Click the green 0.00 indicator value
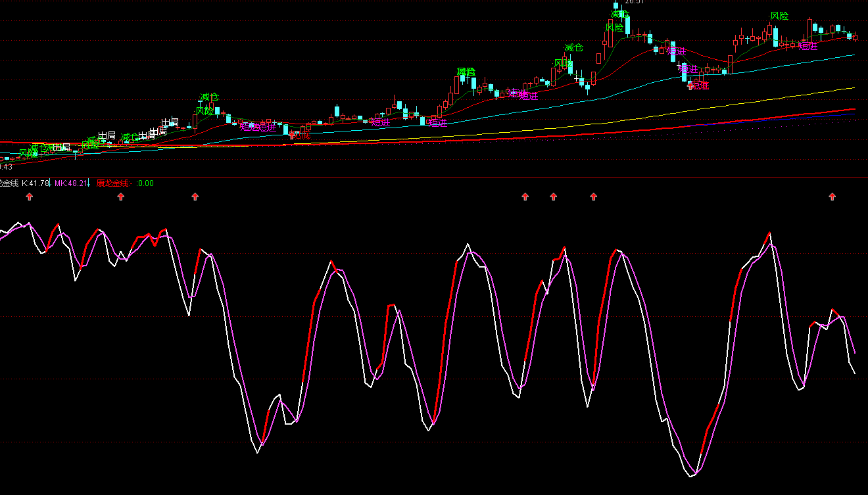This screenshot has width=868, height=495. click(x=145, y=183)
